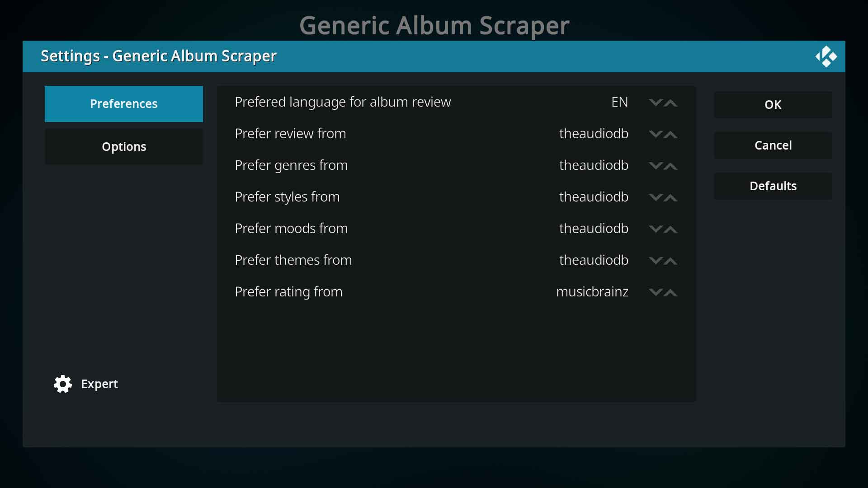
Task: Decrease preferred language for album review
Action: pos(655,102)
